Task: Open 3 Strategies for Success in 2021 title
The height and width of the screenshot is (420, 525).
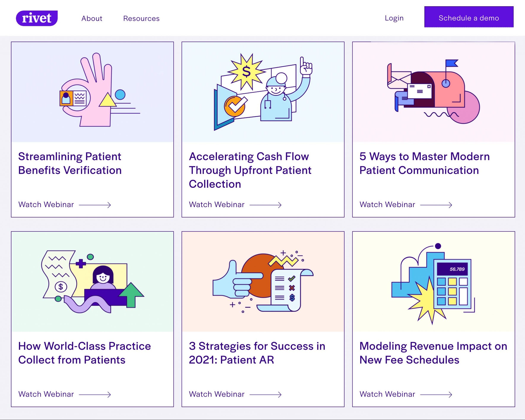Action: click(x=257, y=353)
